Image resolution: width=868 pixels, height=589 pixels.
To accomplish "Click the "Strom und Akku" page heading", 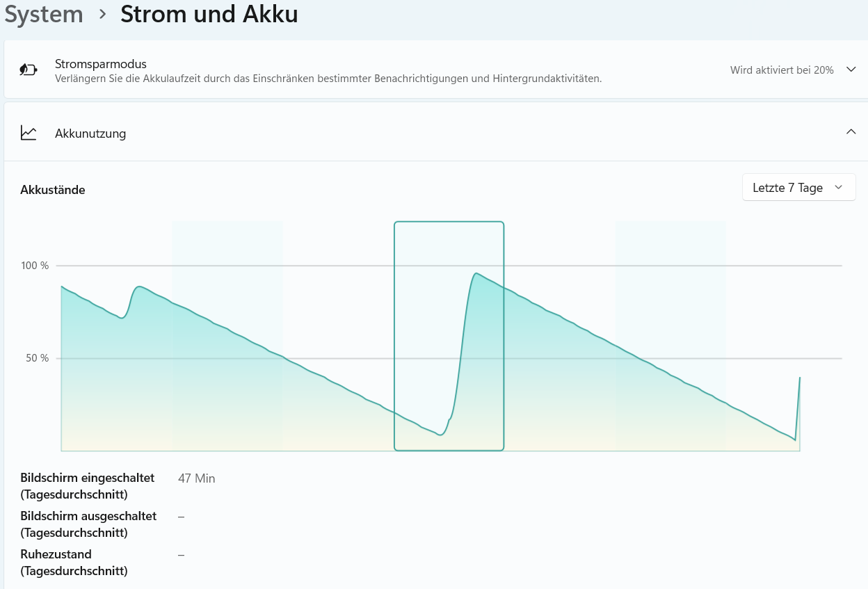I will click(209, 14).
